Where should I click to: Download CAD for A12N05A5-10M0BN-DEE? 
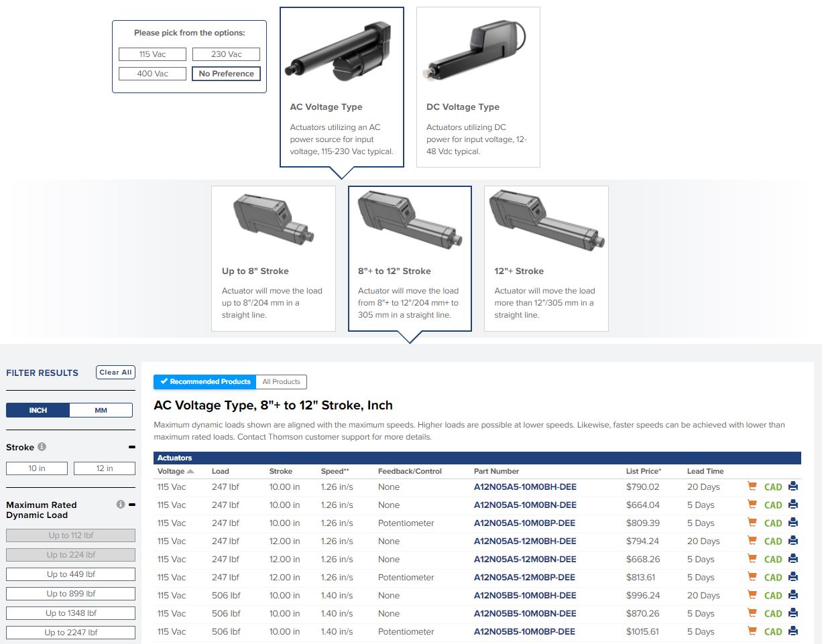[773, 505]
